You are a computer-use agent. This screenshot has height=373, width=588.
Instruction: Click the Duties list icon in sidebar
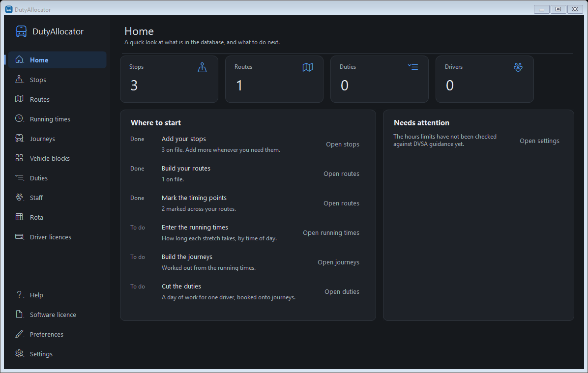pos(20,177)
